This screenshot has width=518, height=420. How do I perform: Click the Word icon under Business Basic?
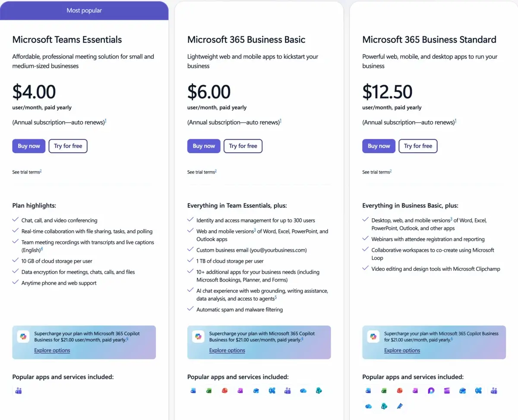pos(193,390)
